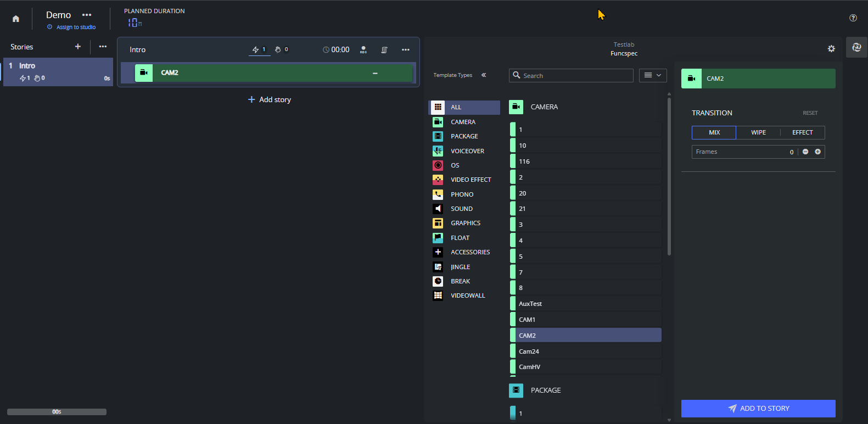Click the CAMERA section header icon
This screenshot has width=868, height=424.
pyautogui.click(x=516, y=107)
